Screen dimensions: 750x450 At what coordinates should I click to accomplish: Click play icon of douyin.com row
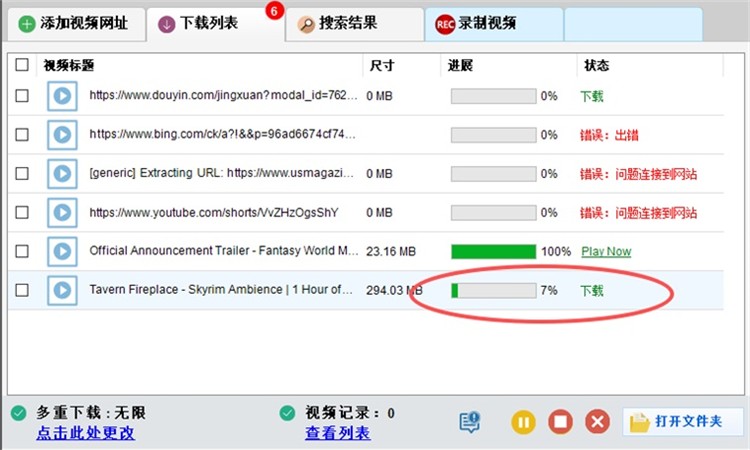pos(62,96)
